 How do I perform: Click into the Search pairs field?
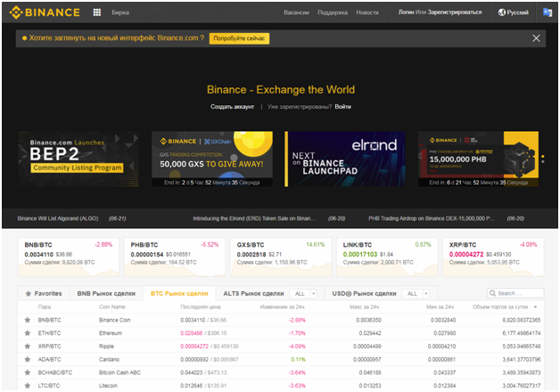pyautogui.click(x=515, y=293)
